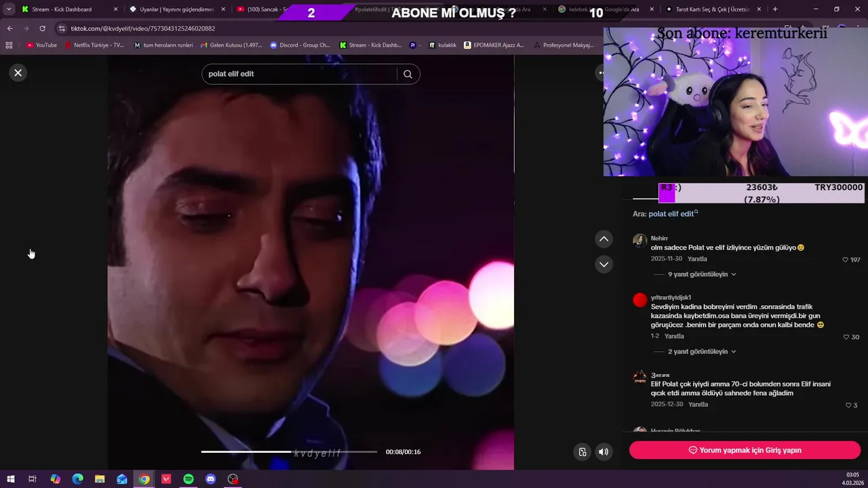Open the 'Netflix Türkiye' bookmark

[x=94, y=45]
